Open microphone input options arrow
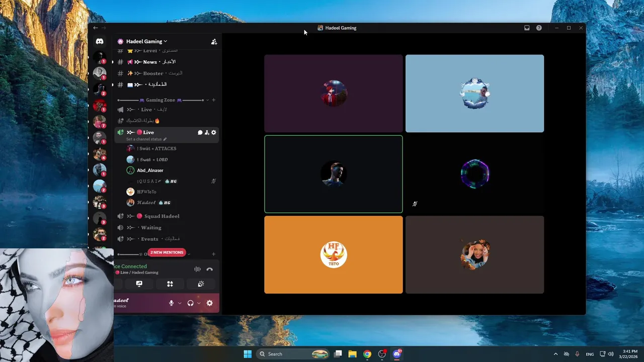 tap(180, 303)
